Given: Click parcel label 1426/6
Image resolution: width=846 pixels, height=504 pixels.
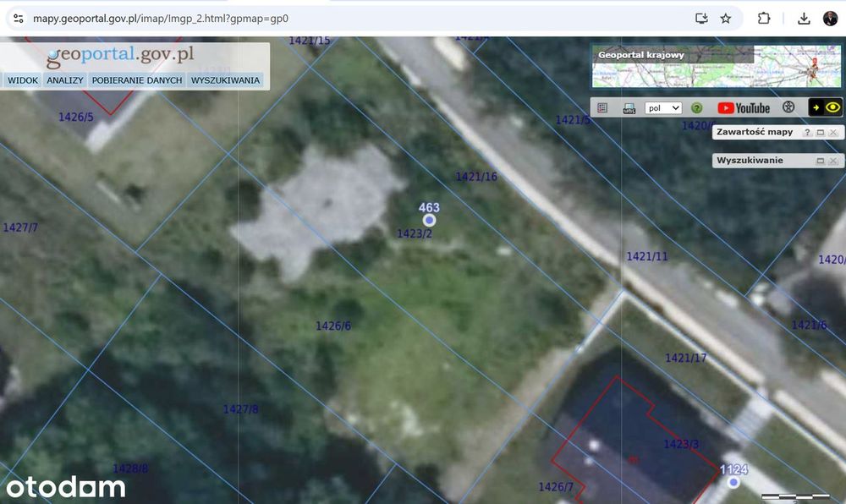Looking at the screenshot, I should pyautogui.click(x=332, y=326).
